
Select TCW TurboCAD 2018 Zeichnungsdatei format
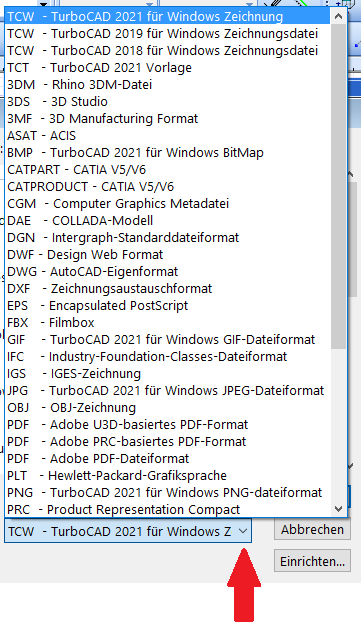(x=168, y=51)
